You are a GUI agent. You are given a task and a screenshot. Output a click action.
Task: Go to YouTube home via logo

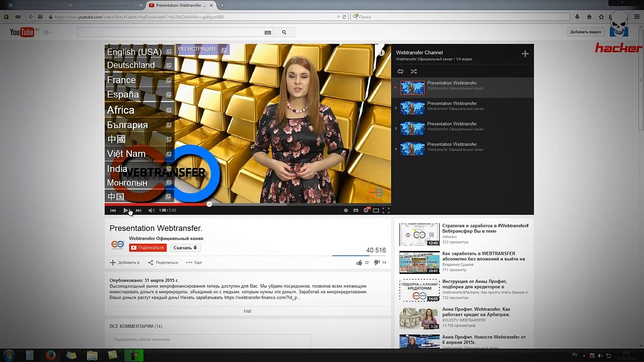point(22,33)
